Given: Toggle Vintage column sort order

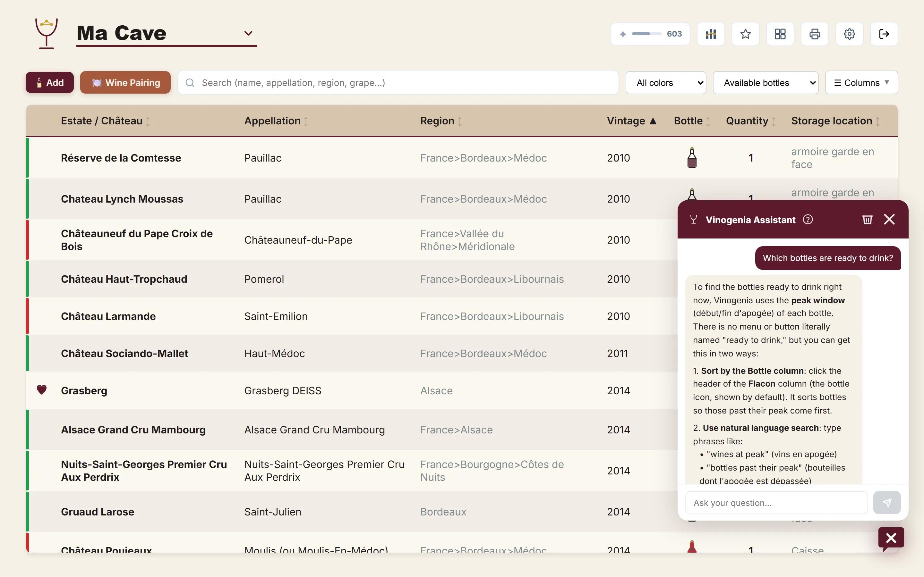Looking at the screenshot, I should (631, 121).
